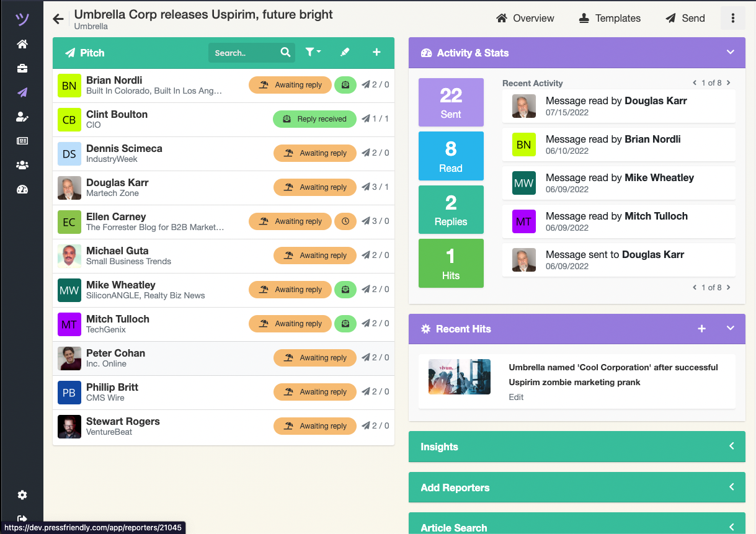Open the Templates tab
Image resolution: width=756 pixels, height=534 pixels.
click(610, 19)
